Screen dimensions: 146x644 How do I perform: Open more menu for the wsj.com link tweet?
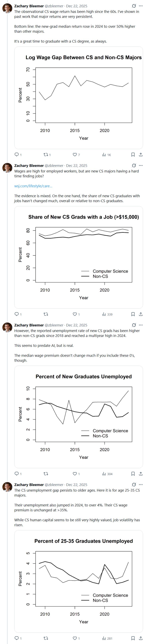141,166
